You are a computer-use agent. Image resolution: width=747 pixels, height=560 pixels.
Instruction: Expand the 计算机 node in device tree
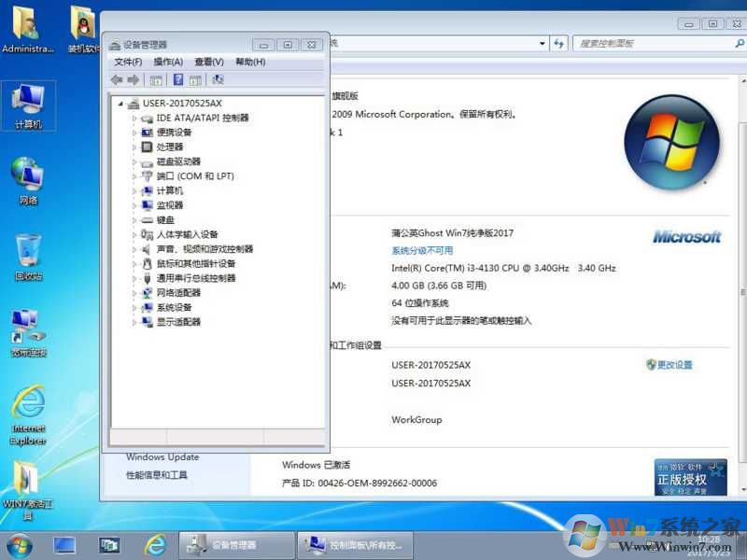(134, 191)
